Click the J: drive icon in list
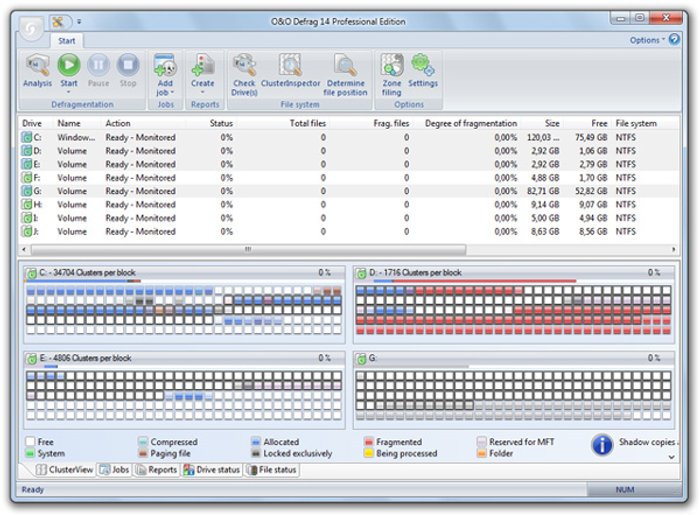The width and height of the screenshot is (700, 515). pos(27,231)
